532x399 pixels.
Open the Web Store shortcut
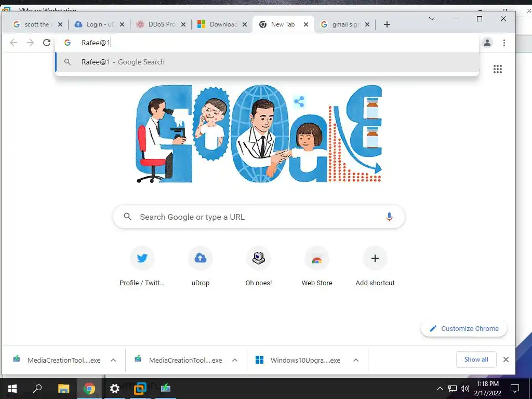coord(317,267)
